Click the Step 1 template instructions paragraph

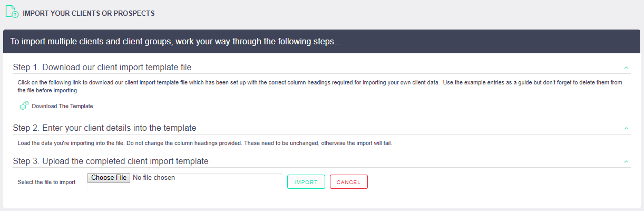coord(316,86)
